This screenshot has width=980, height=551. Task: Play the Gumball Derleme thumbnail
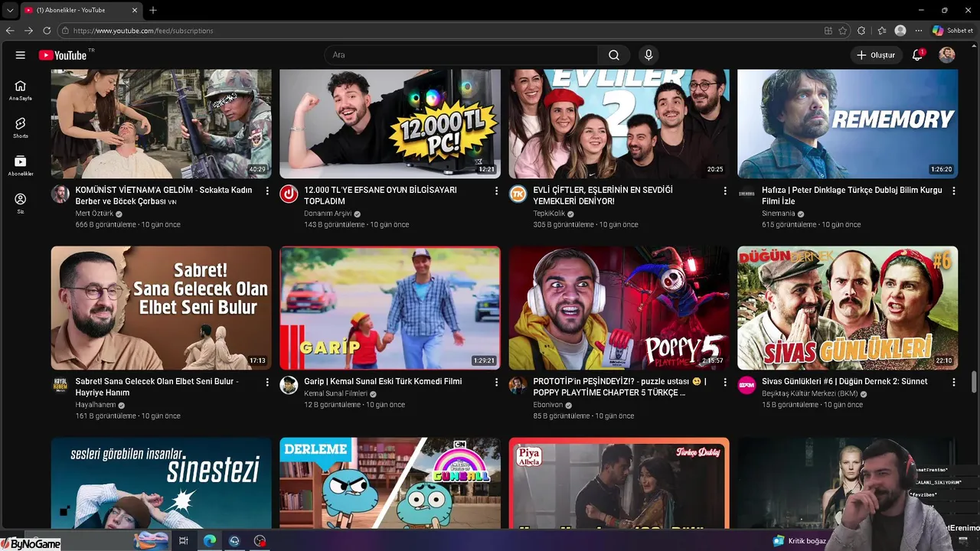tap(390, 482)
